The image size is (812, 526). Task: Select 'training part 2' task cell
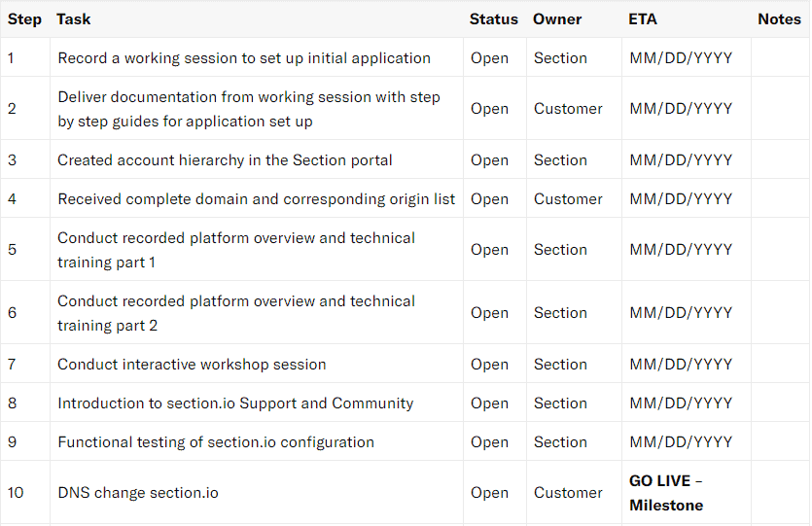coord(257,313)
